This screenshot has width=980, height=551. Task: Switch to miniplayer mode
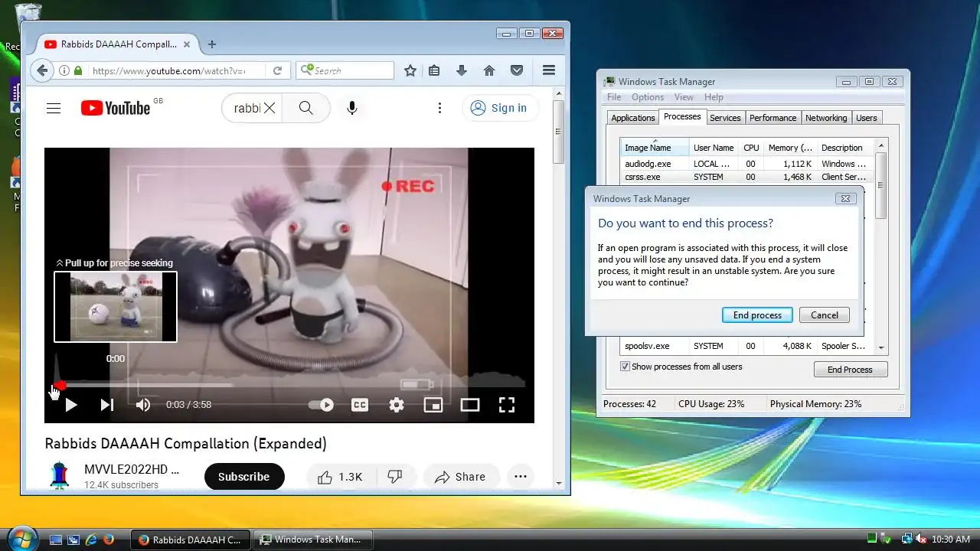pos(433,405)
